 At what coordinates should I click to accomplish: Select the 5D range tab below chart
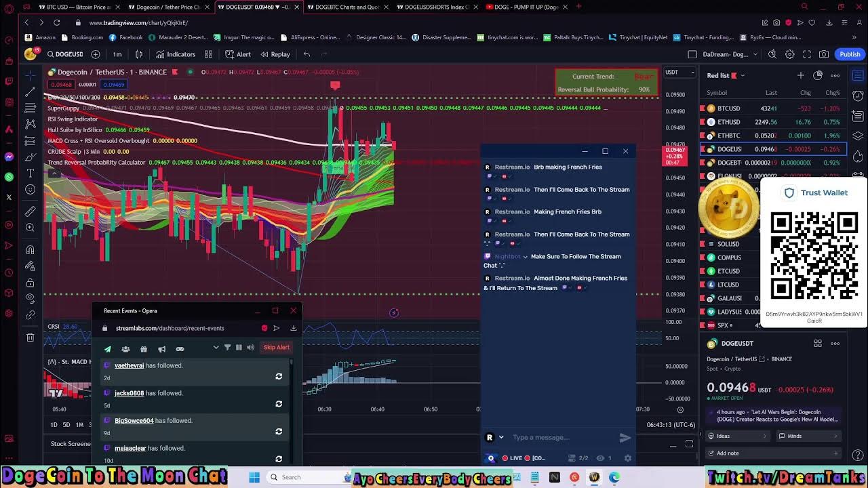66,425
